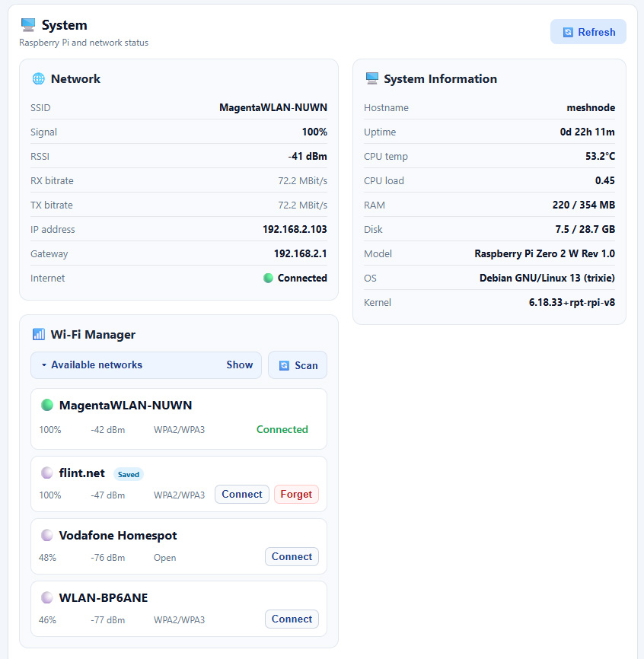
Task: Click the green status dot beside Internet Connected
Action: [268, 279]
